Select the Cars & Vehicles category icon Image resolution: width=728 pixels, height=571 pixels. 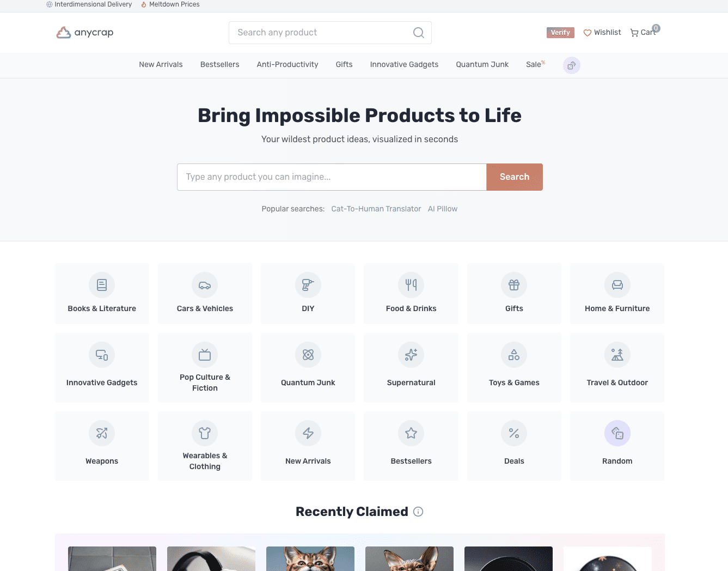(x=205, y=285)
